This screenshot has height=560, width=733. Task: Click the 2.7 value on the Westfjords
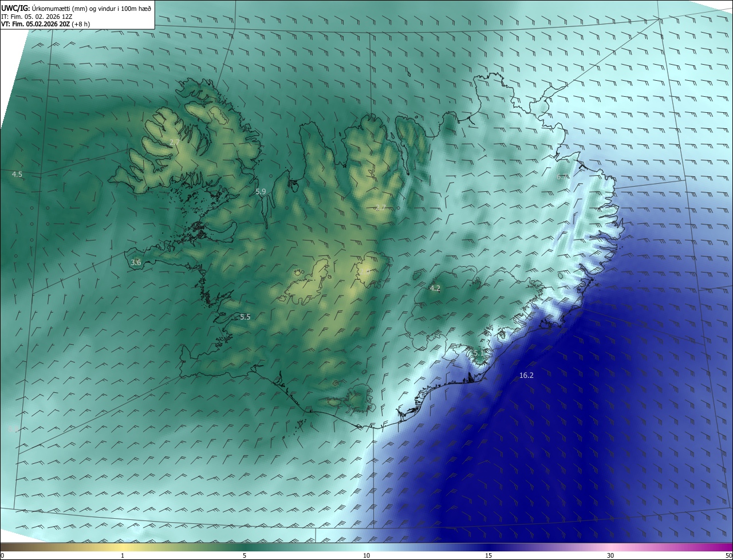(175, 141)
